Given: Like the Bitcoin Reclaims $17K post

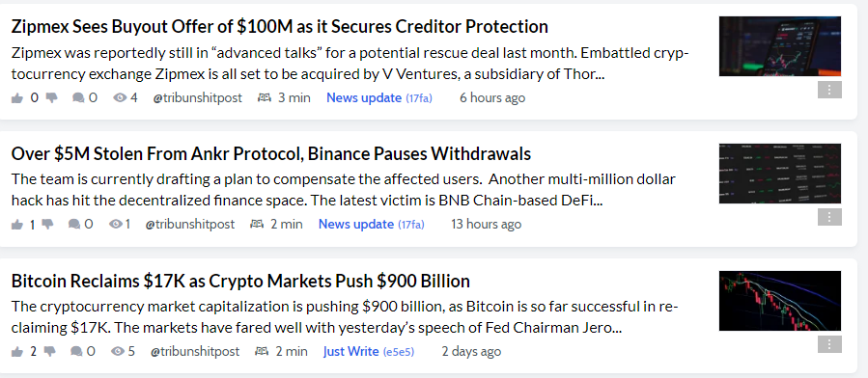Looking at the screenshot, I should click(x=17, y=351).
